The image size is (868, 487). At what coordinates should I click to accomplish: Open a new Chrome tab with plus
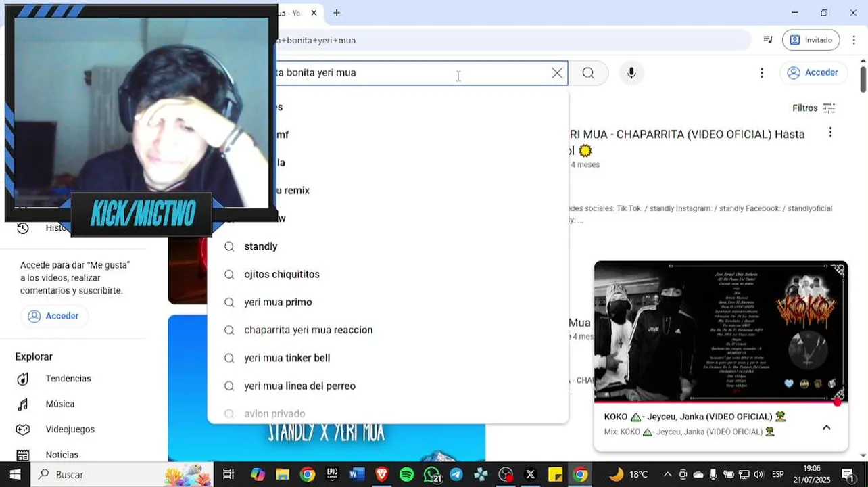[337, 13]
